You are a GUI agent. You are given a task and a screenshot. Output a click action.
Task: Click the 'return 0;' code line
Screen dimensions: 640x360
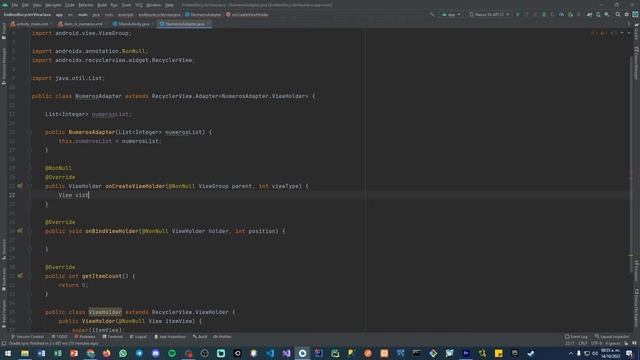point(73,285)
